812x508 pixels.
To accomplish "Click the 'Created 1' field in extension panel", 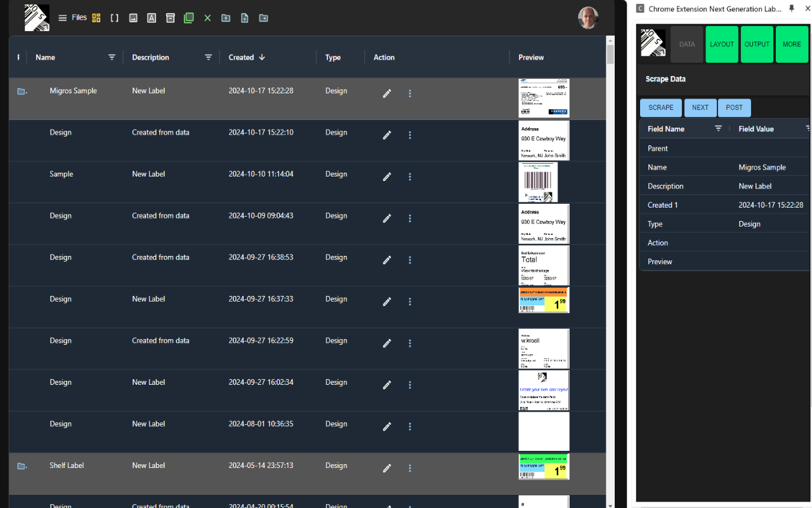I will (663, 205).
